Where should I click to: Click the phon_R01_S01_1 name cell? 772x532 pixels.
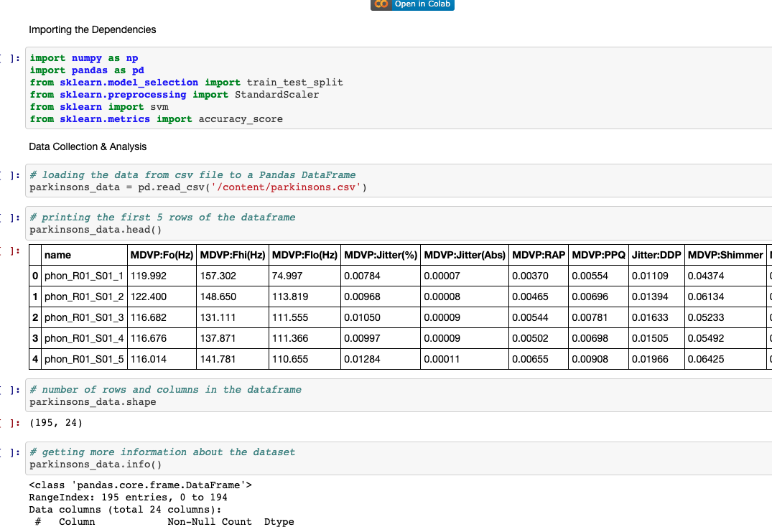[x=84, y=276]
